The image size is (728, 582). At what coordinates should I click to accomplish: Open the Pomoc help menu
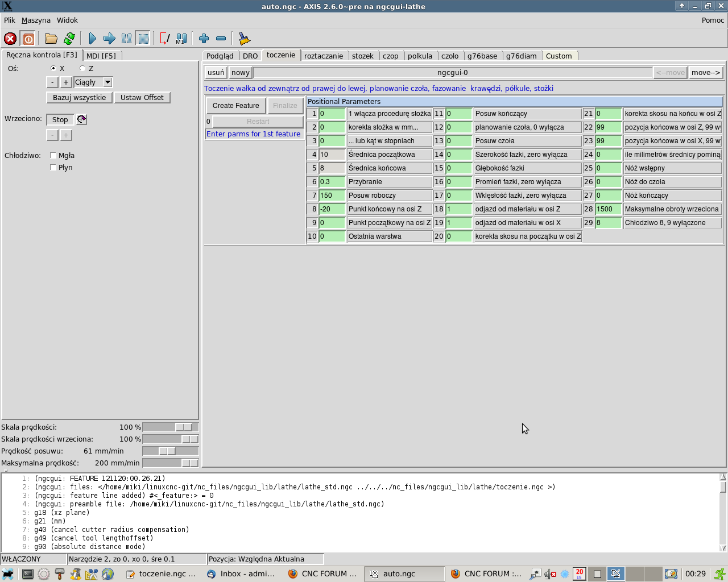click(713, 20)
